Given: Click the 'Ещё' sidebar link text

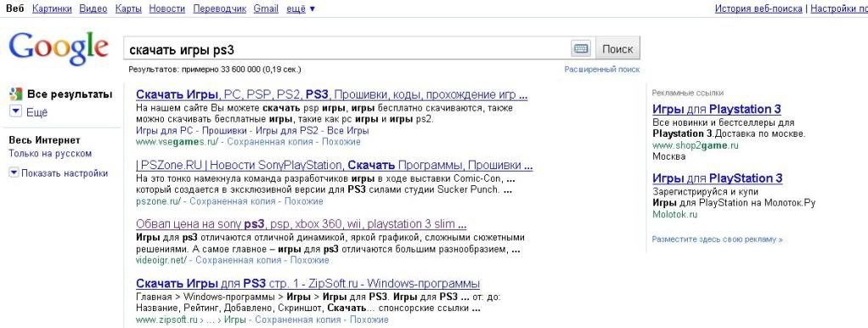Looking at the screenshot, I should [x=37, y=112].
